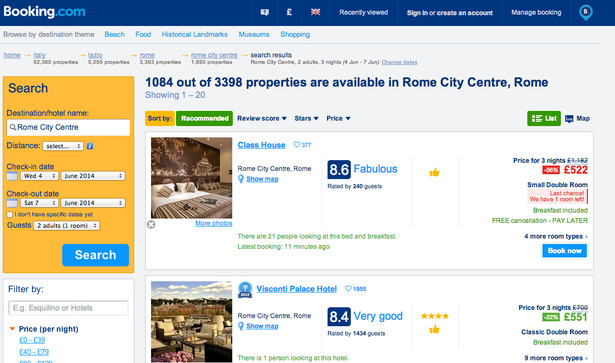Go to home breadcrumb

[x=12, y=55]
